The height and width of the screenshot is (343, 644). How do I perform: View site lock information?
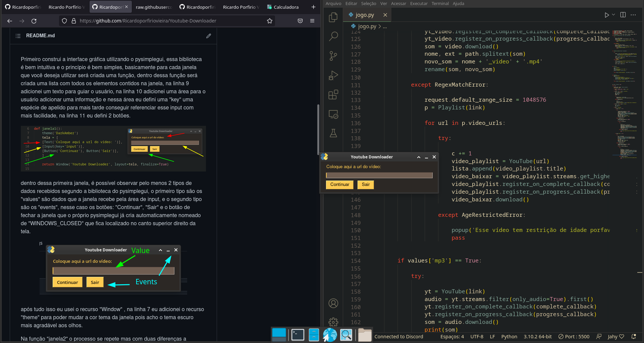(74, 21)
